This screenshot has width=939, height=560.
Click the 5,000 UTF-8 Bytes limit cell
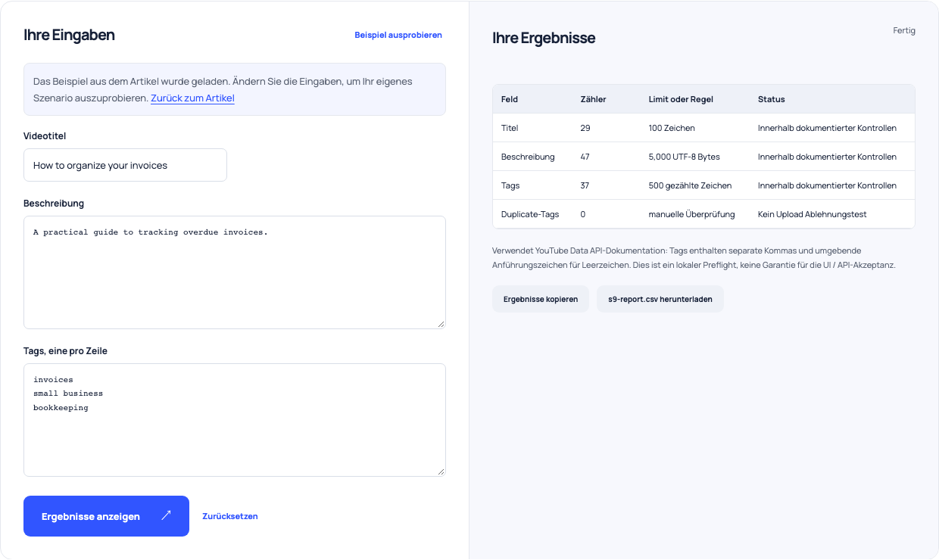tap(685, 157)
